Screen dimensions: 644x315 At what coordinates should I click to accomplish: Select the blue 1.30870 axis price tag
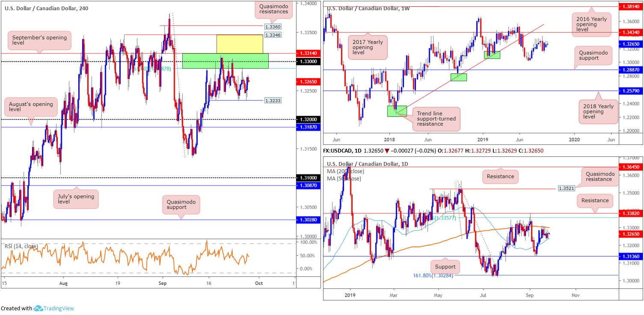pyautogui.click(x=307, y=185)
